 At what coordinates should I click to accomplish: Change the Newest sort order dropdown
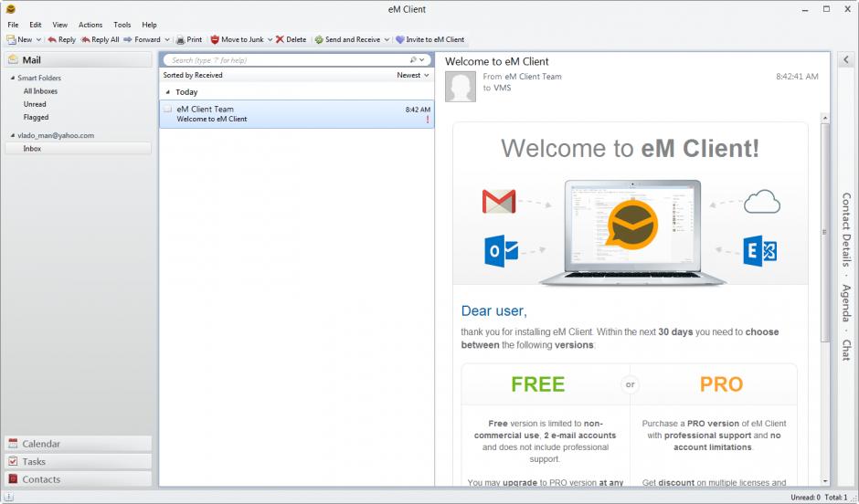413,75
